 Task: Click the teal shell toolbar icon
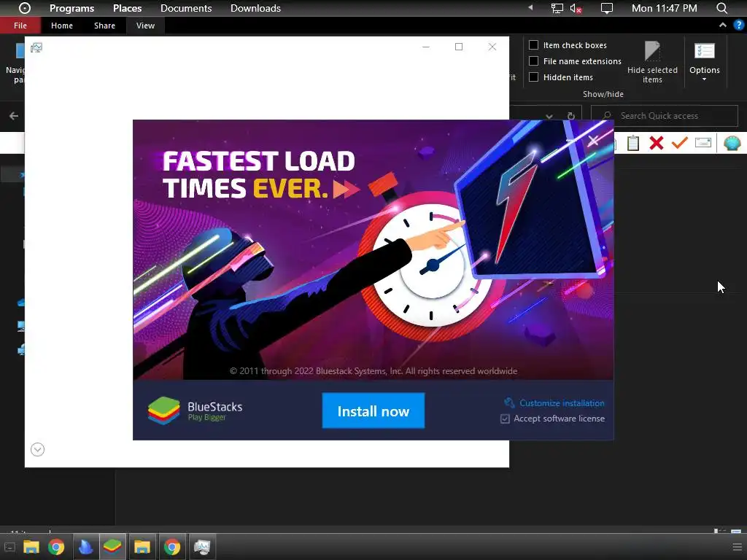click(732, 143)
